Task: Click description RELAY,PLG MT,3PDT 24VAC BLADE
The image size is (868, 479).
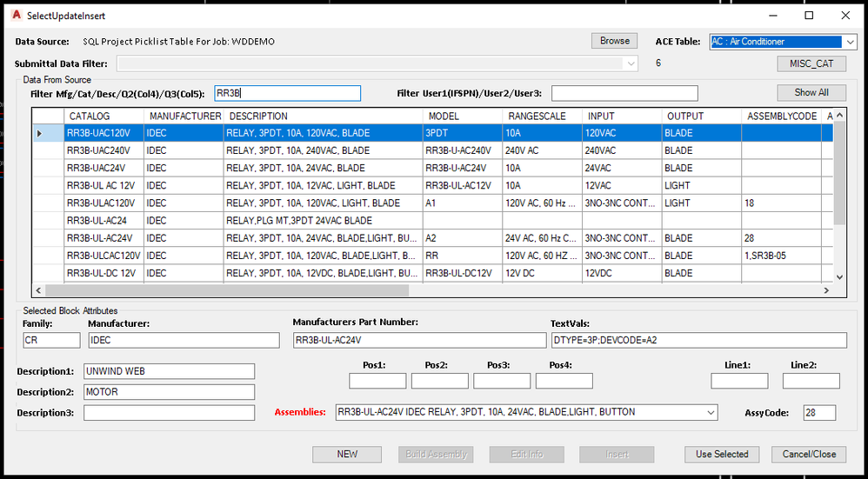Action: click(x=324, y=221)
